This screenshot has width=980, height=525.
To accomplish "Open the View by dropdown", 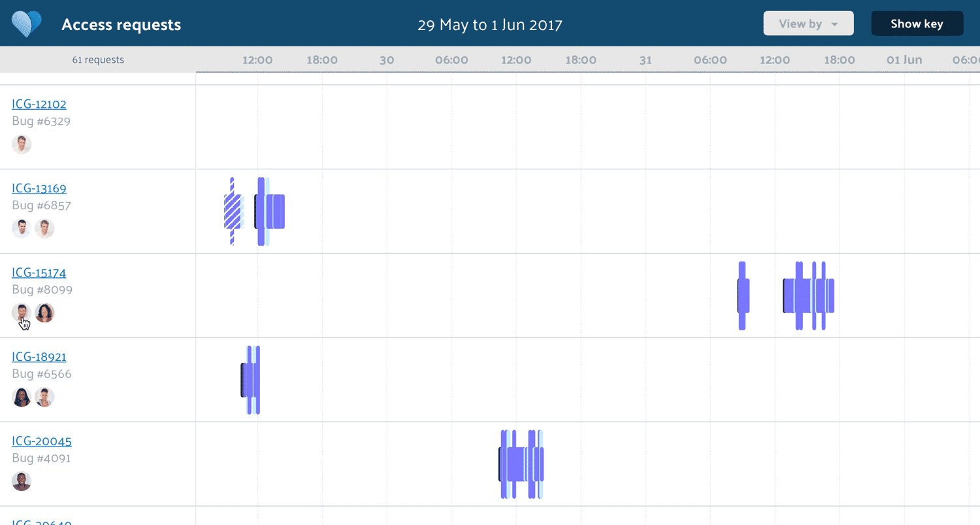I will (808, 23).
